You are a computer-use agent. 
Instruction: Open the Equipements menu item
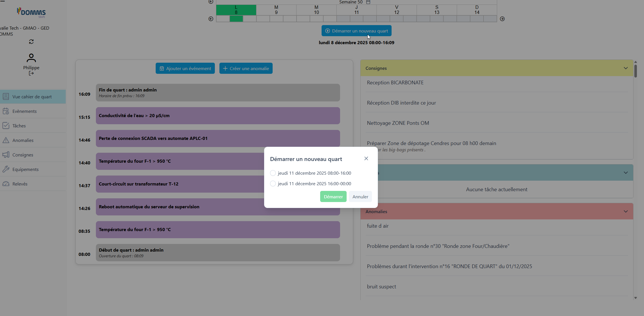tap(25, 169)
